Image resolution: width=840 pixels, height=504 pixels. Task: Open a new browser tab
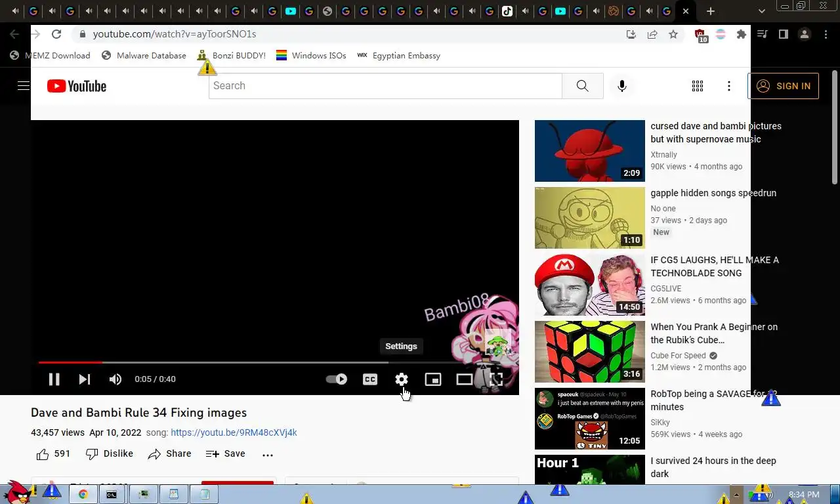coord(711,11)
